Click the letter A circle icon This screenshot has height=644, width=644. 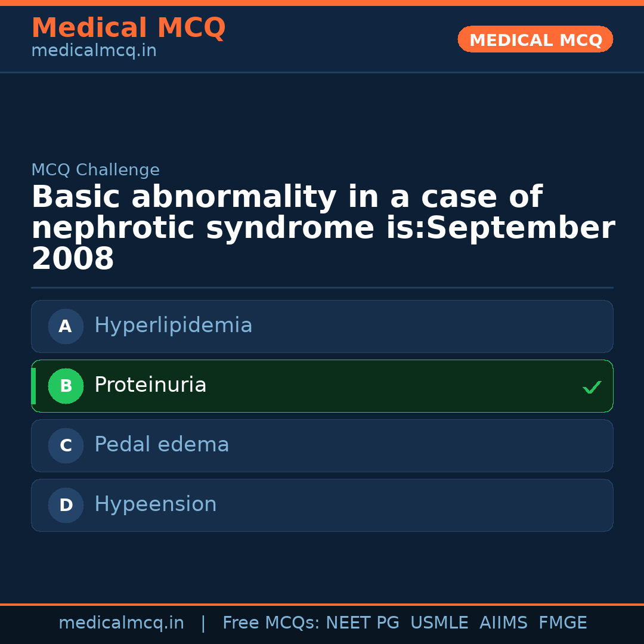click(x=66, y=326)
